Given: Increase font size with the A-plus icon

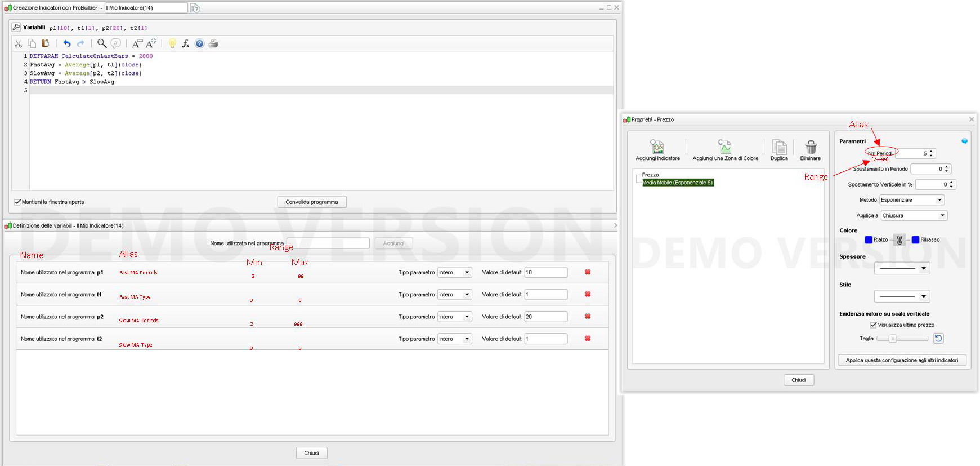Looking at the screenshot, I should pyautogui.click(x=151, y=43).
